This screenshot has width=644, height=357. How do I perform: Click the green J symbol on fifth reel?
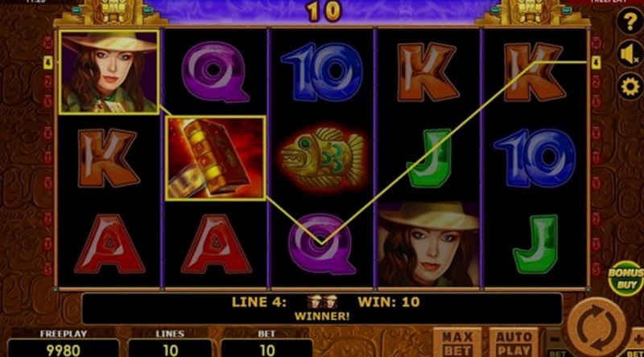535,244
